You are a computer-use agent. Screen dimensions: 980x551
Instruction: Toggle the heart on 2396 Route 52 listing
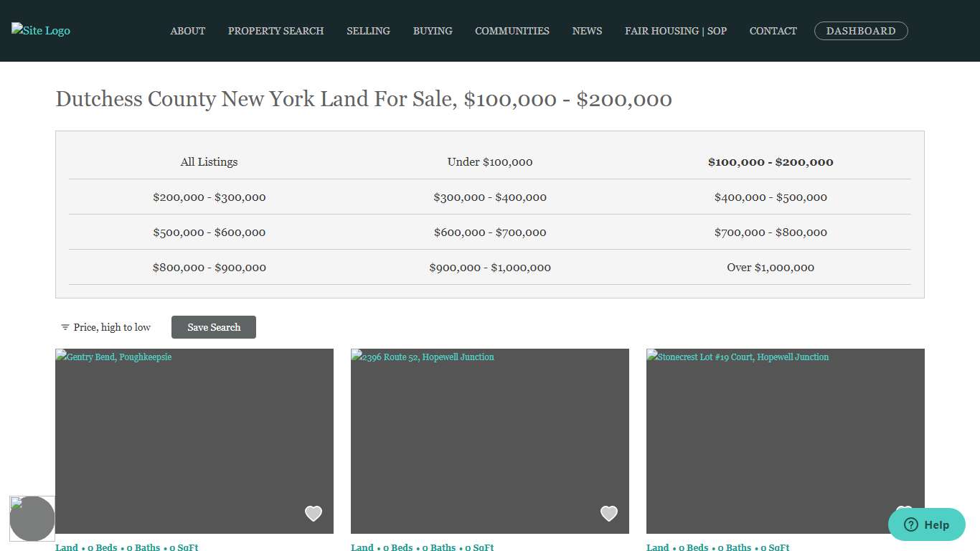[609, 514]
